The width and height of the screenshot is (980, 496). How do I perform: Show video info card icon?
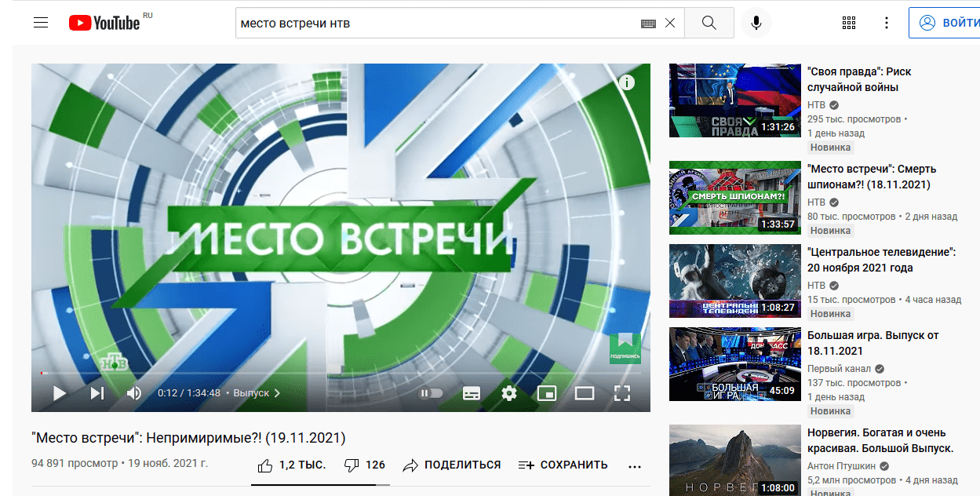pyautogui.click(x=626, y=82)
